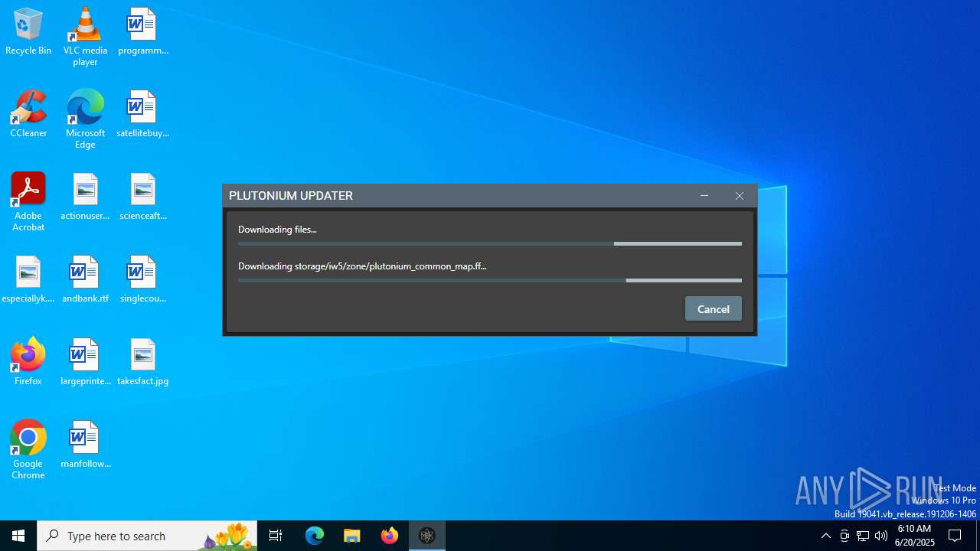Click the plutonium_common_map file progress bar

(490, 281)
